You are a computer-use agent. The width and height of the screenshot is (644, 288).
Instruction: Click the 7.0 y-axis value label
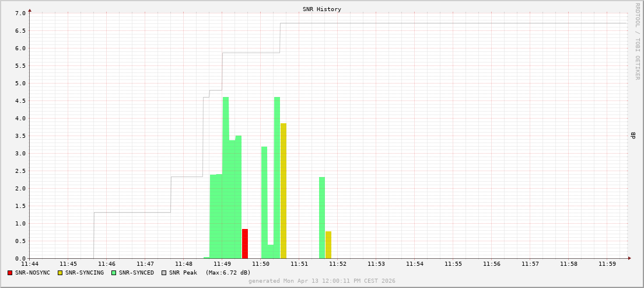click(20, 13)
